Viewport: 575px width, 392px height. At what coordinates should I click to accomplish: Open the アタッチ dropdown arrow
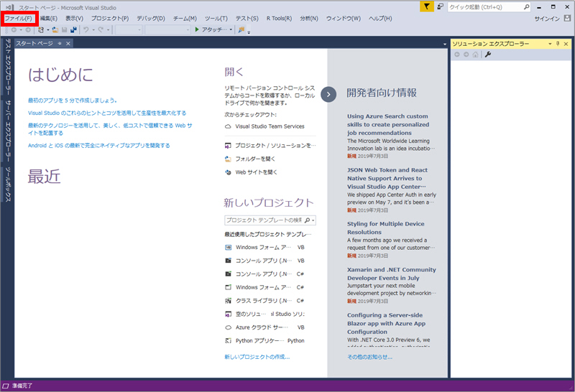[231, 30]
